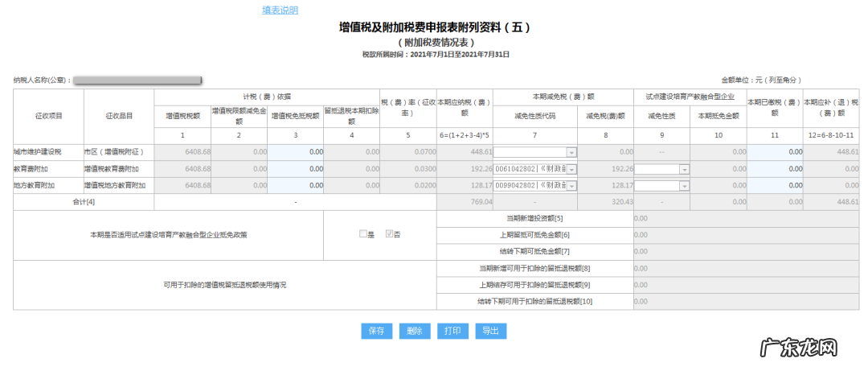Click the 征收品目 column header

tap(119, 116)
